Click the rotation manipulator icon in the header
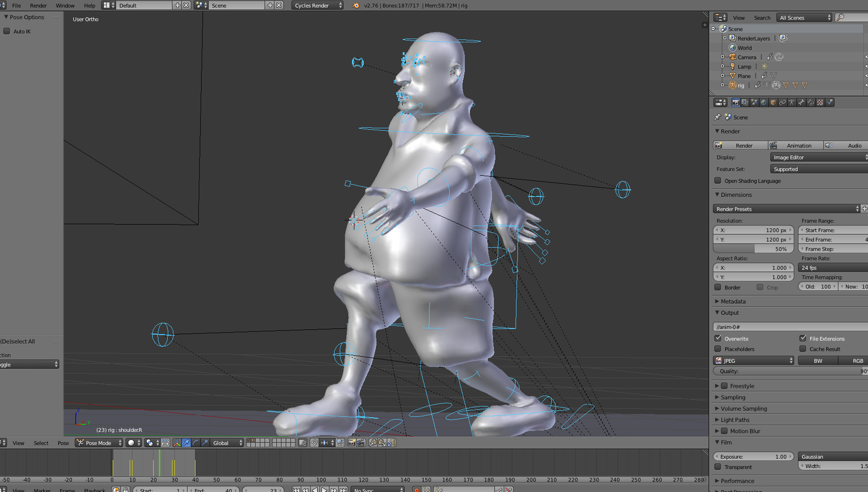 click(197, 442)
